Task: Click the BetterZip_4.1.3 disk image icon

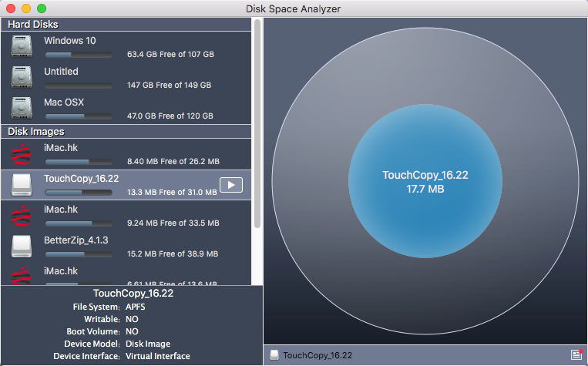Action: pyautogui.click(x=22, y=247)
